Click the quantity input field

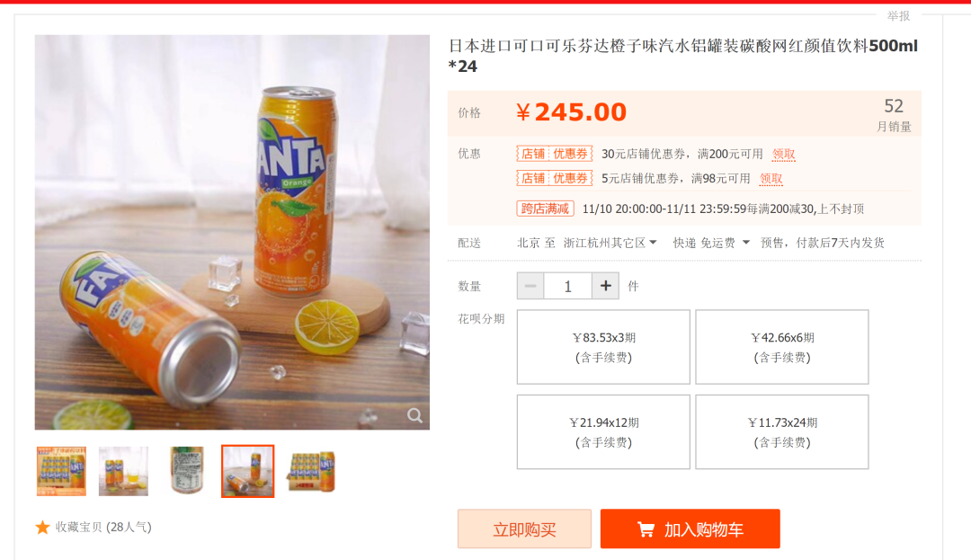click(567, 286)
